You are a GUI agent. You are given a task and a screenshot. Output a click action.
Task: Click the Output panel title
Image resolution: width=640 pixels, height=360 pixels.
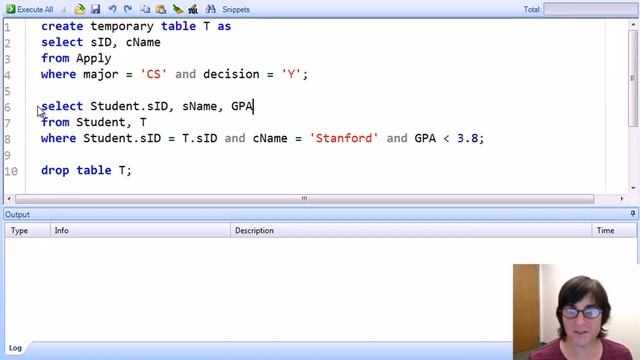click(x=18, y=214)
